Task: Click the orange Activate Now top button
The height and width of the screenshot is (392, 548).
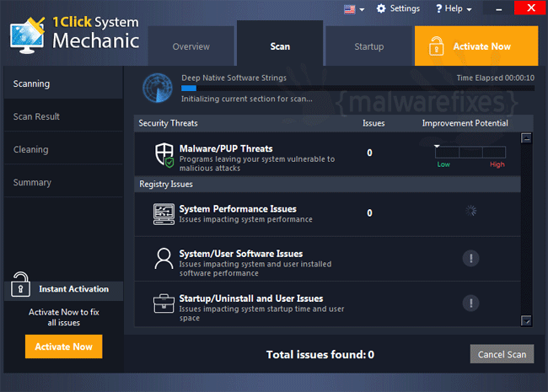Action: coord(476,46)
